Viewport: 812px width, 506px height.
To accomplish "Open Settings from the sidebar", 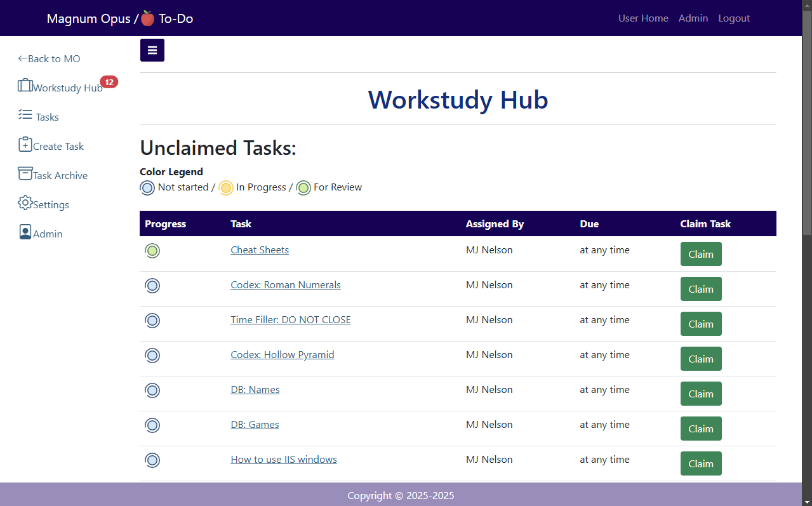I will tap(51, 204).
